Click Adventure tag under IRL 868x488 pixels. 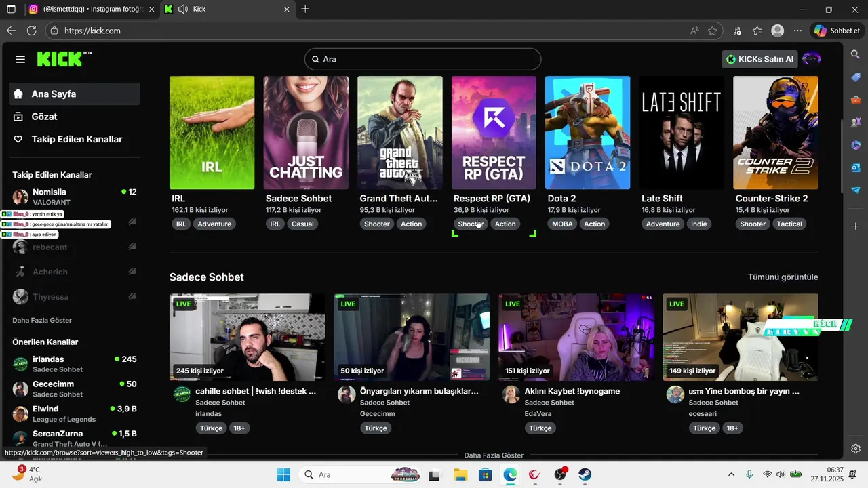pyautogui.click(x=214, y=224)
